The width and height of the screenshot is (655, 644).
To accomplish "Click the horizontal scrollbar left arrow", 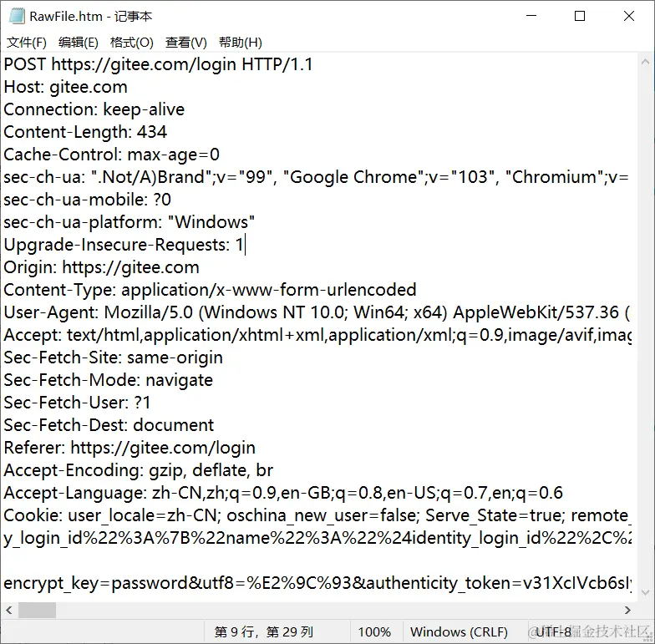I will (8, 610).
